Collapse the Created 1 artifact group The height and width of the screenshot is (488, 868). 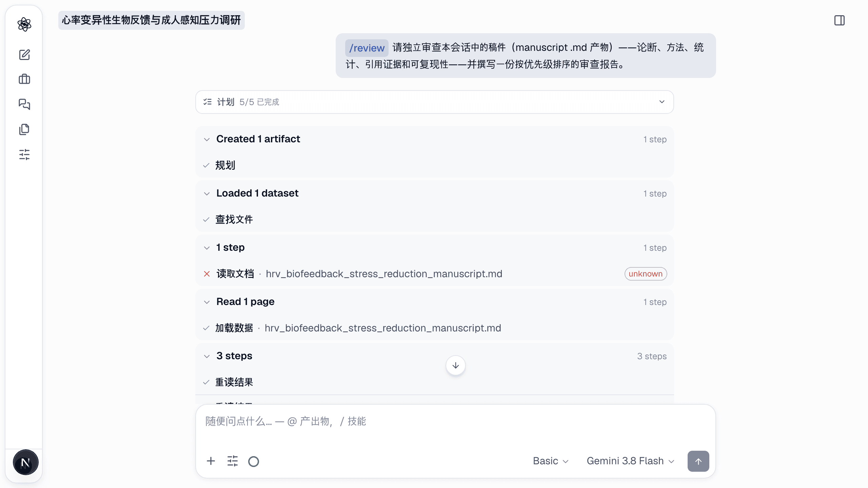point(207,139)
